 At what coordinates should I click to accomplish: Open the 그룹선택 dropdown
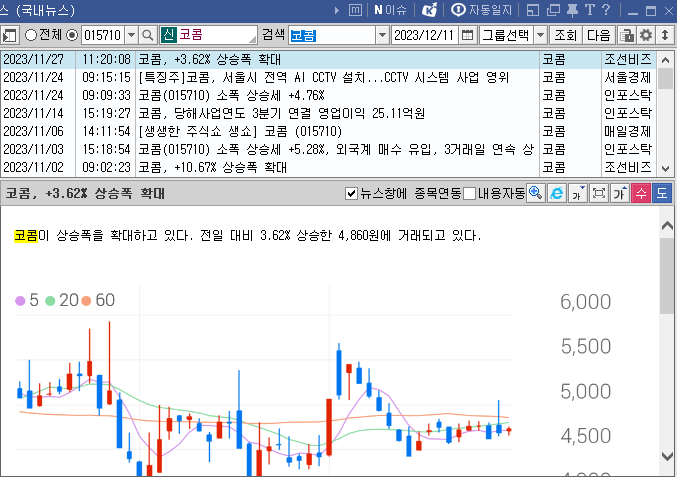coord(540,35)
